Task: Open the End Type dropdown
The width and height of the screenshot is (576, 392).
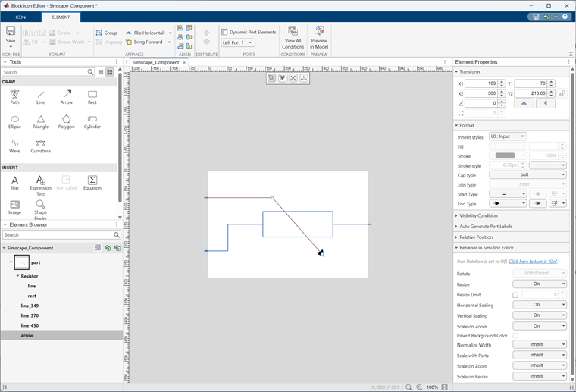Action: point(508,203)
